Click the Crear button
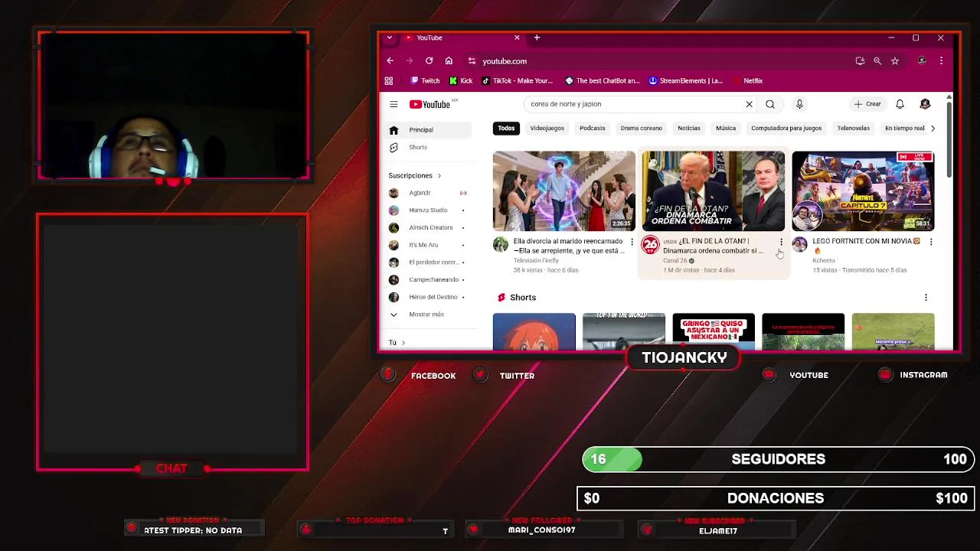 click(868, 104)
